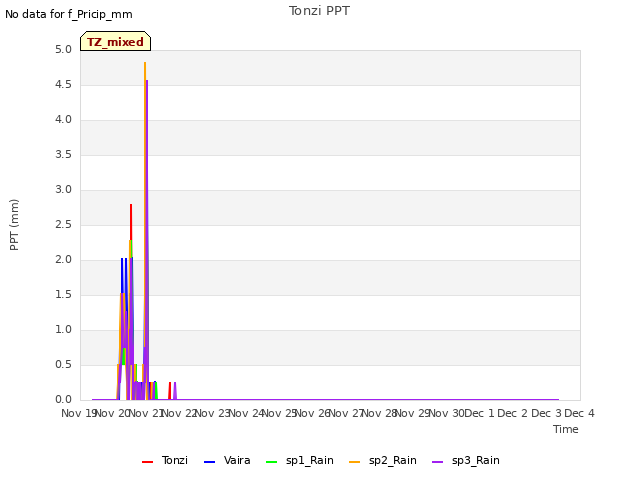
Task: Click the 1.0 y-axis tick label
Action: tap(63, 330)
